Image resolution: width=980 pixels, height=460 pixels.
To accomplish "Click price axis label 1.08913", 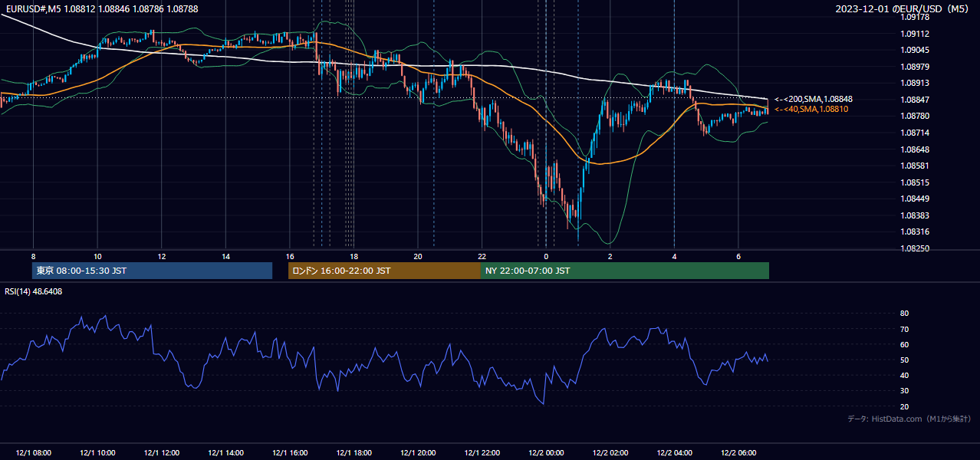I will (914, 84).
